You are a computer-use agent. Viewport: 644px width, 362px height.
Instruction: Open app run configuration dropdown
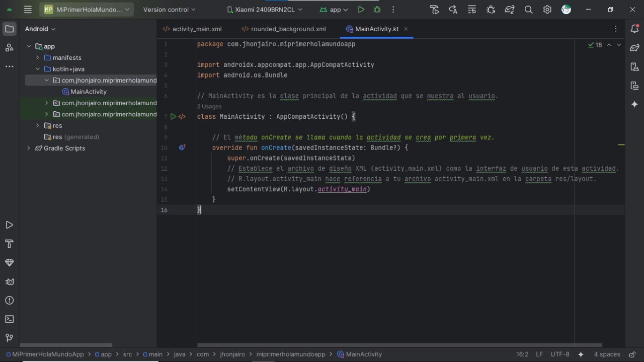(x=334, y=10)
